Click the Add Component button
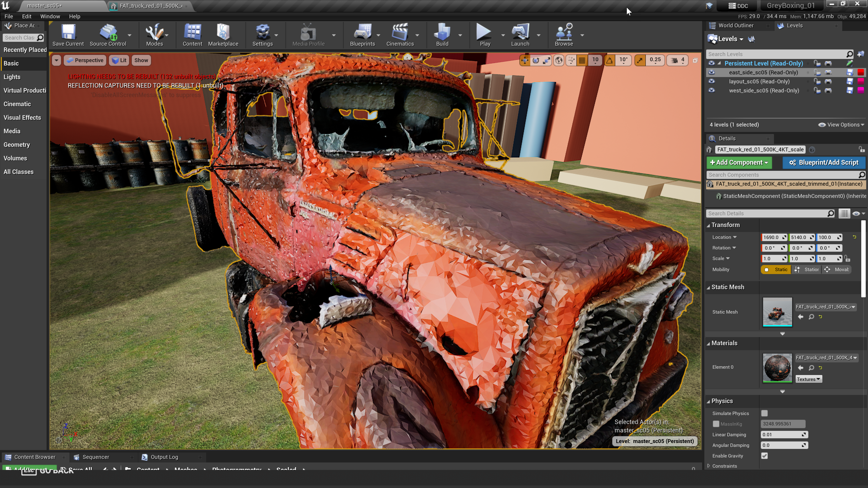Screen dimensions: 868x488 coord(739,162)
